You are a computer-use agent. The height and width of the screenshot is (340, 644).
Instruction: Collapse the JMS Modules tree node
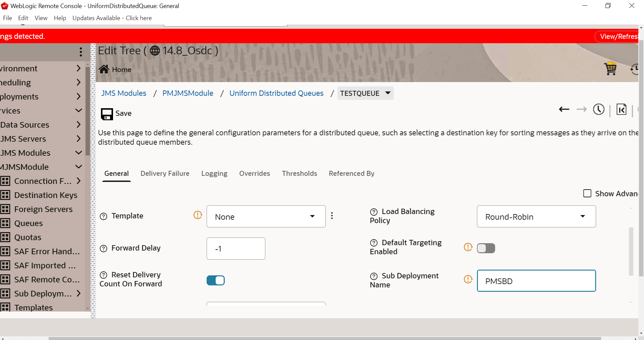(x=78, y=153)
